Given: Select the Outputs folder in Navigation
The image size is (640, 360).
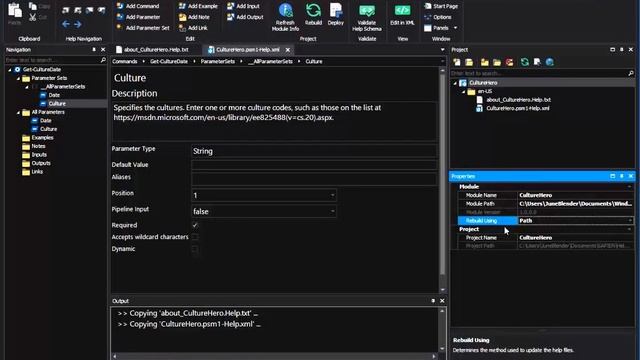Looking at the screenshot, I should [37, 163].
